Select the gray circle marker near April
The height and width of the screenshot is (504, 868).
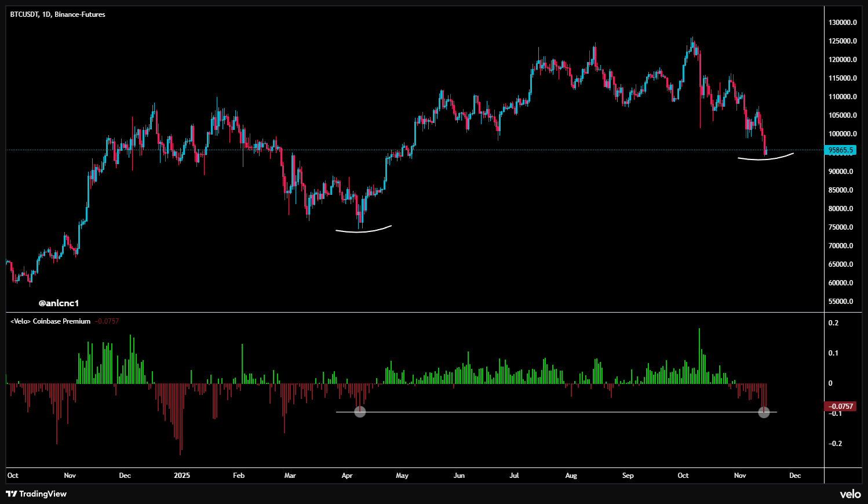click(360, 412)
